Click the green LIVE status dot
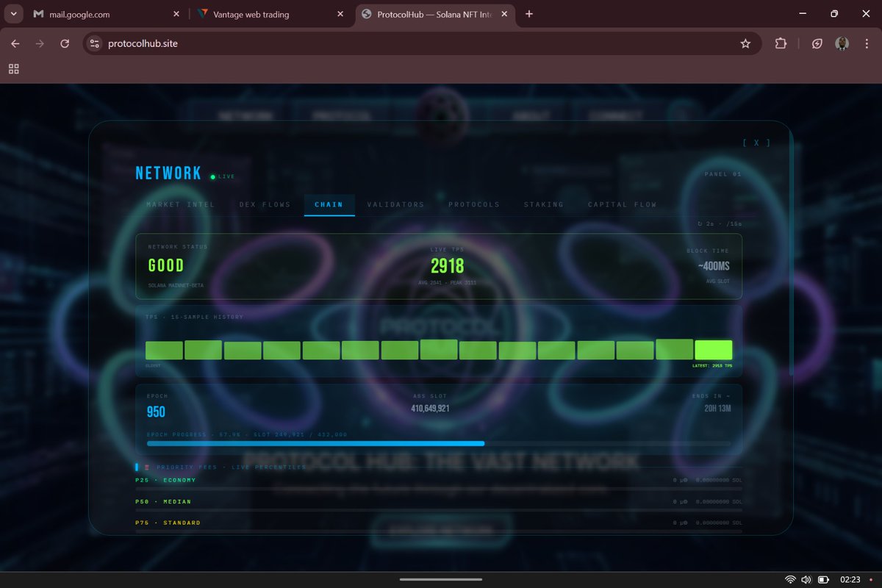The image size is (882, 588). [212, 176]
